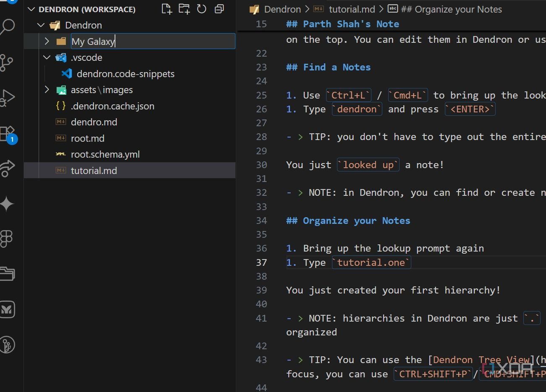
Task: Open root.schema.yml file
Action: [x=105, y=154]
